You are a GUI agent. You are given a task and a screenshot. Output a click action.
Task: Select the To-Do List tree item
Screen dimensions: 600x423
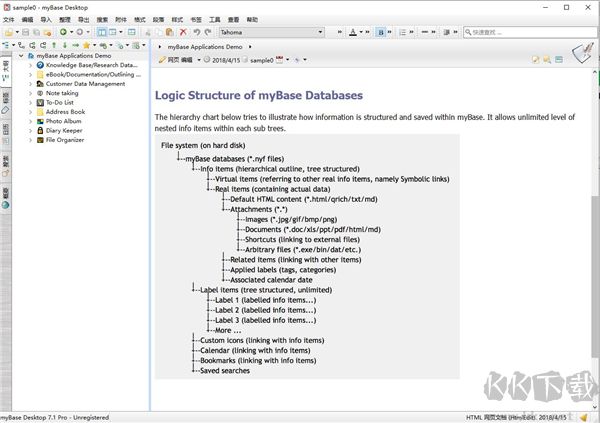tap(60, 103)
